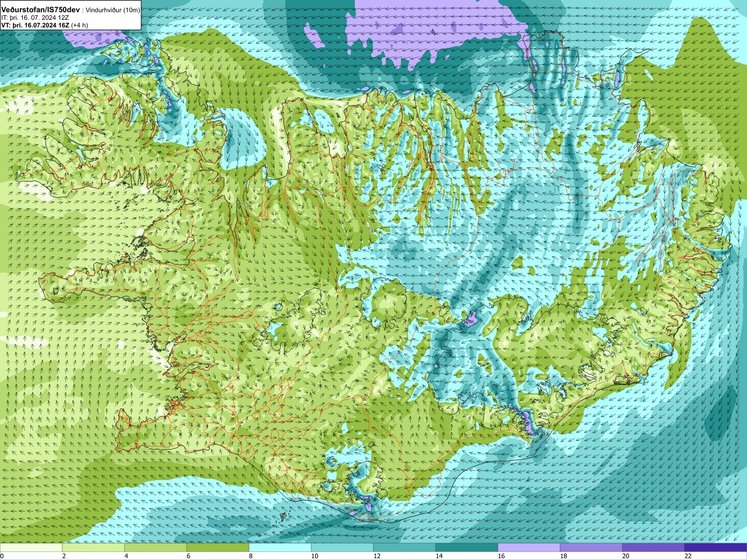Screen dimensions: 747x560
Task: Click the legend scale label '2'
Action: coord(64,556)
